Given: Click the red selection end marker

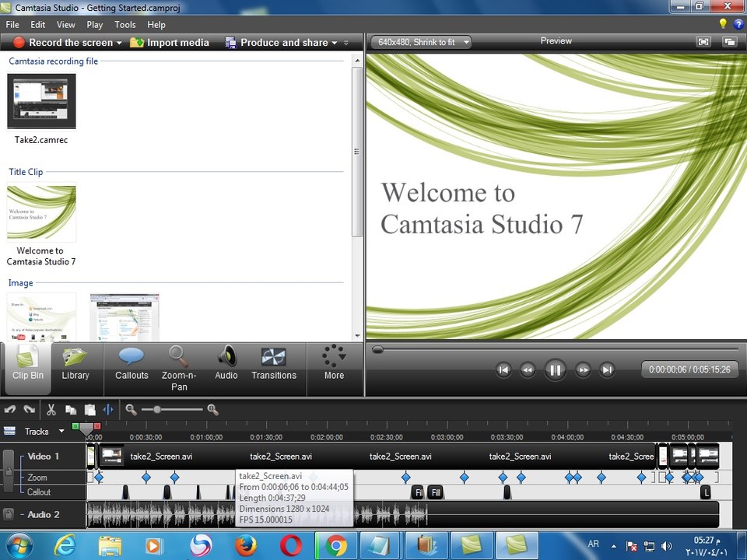Looking at the screenshot, I should click(97, 426).
